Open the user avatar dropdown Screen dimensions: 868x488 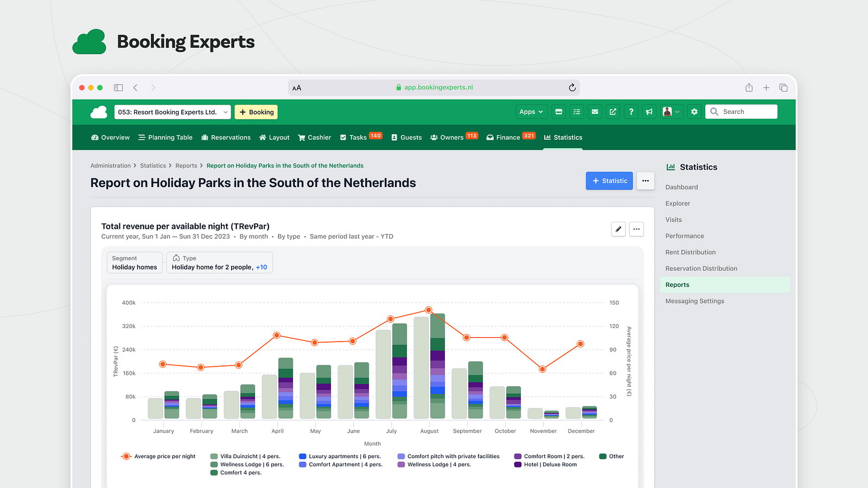pyautogui.click(x=671, y=112)
